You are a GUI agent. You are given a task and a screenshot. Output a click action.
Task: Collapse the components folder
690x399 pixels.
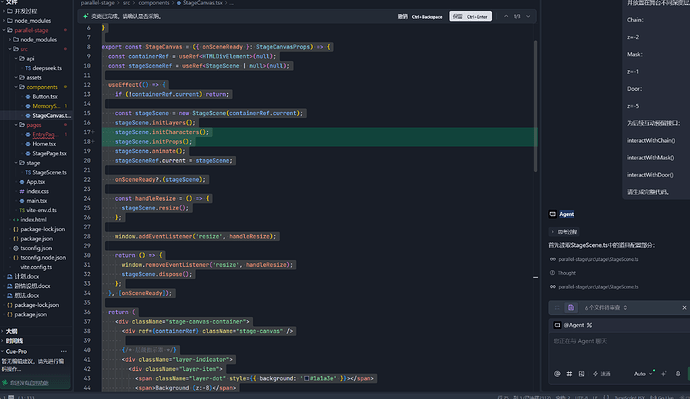(16, 87)
